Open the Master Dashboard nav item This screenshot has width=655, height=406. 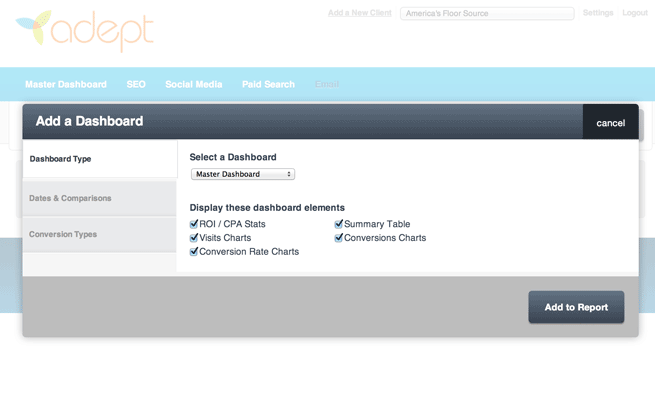(66, 85)
